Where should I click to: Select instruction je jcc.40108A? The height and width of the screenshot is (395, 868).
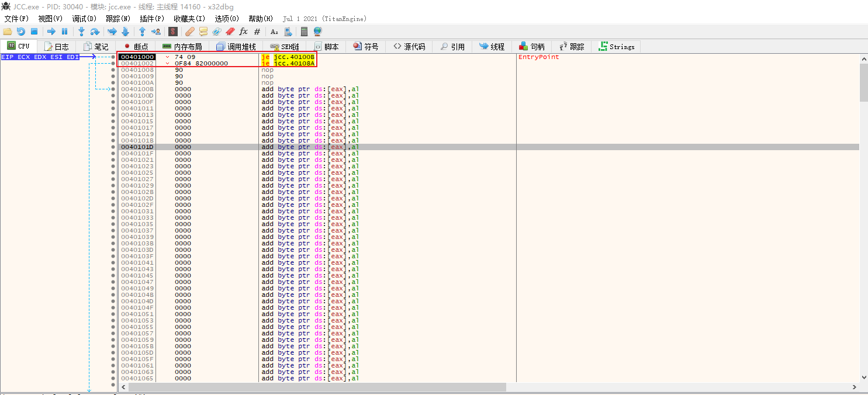288,63
